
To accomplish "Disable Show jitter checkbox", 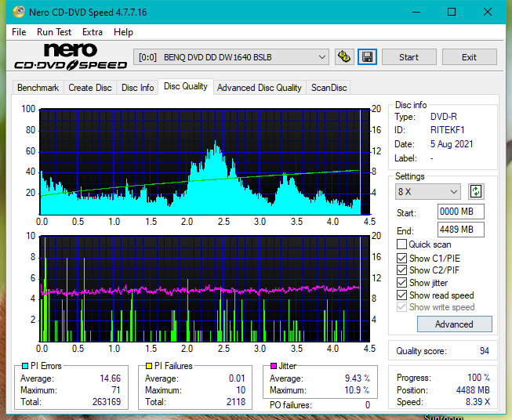I will point(401,283).
